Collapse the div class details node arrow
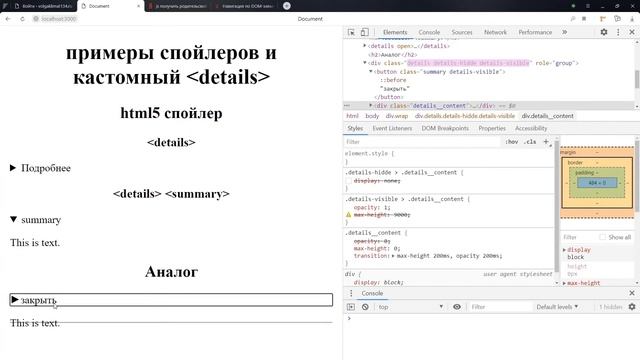This screenshot has width=640, height=360. [364, 63]
